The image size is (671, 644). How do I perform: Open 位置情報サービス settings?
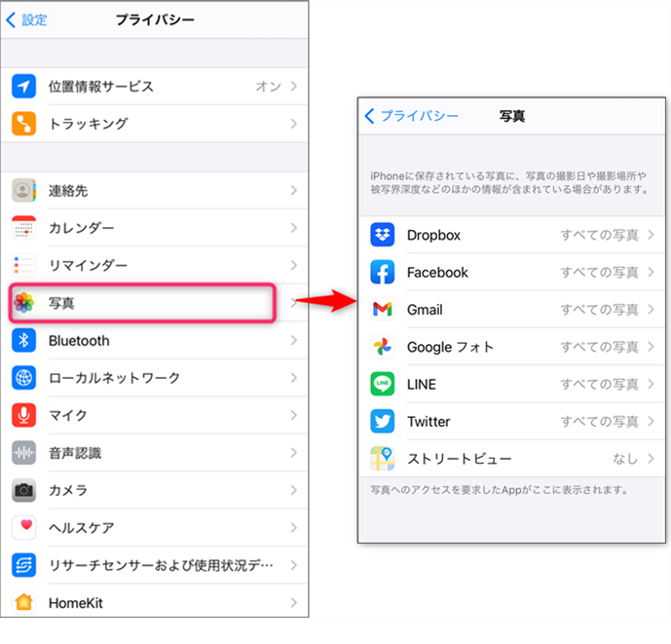click(x=155, y=86)
